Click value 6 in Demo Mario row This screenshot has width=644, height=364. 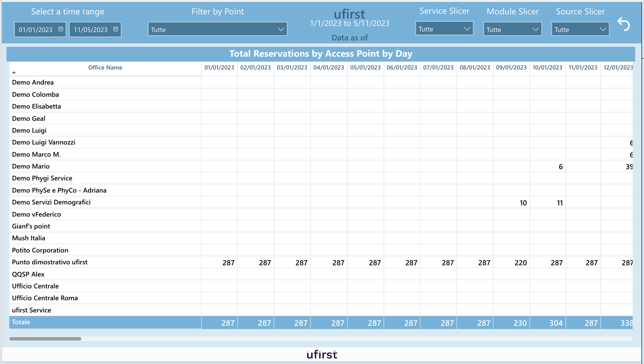coord(561,167)
